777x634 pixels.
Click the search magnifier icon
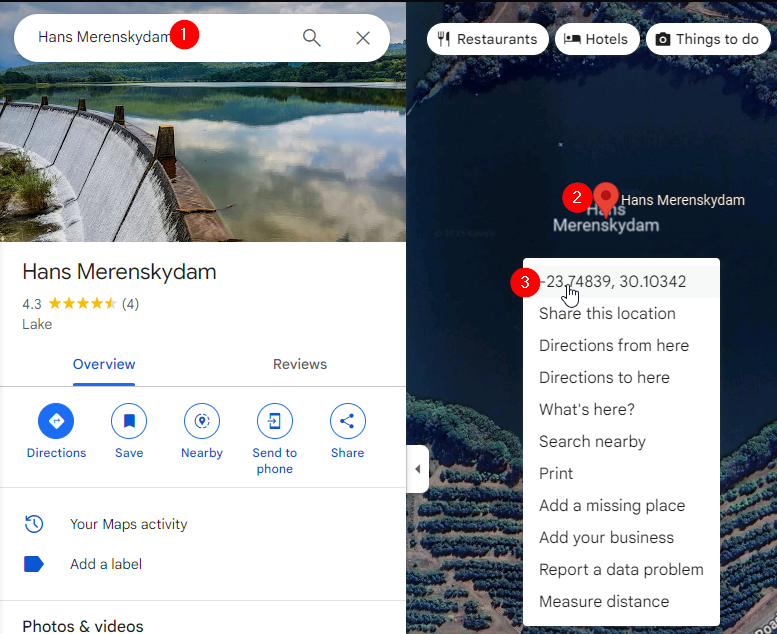click(312, 38)
